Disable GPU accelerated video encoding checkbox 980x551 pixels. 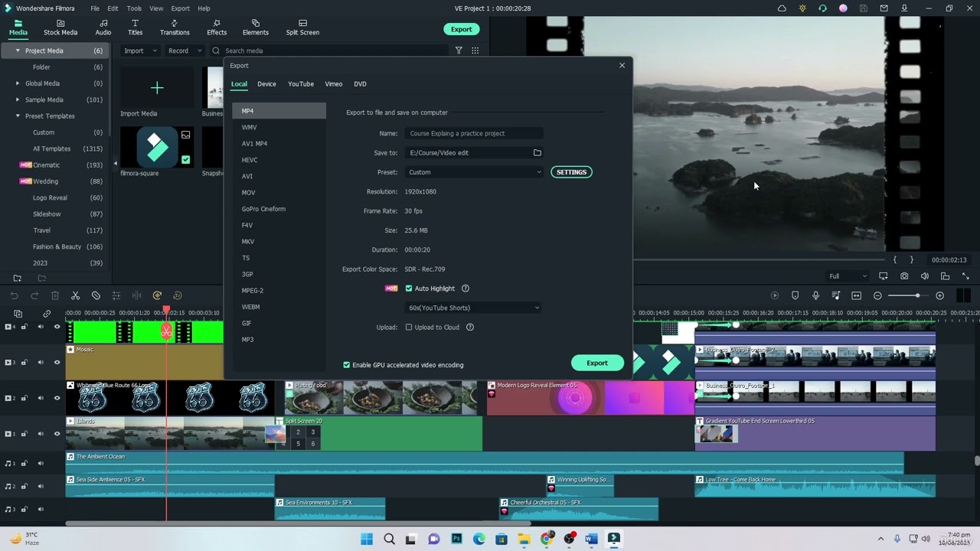pyautogui.click(x=347, y=365)
